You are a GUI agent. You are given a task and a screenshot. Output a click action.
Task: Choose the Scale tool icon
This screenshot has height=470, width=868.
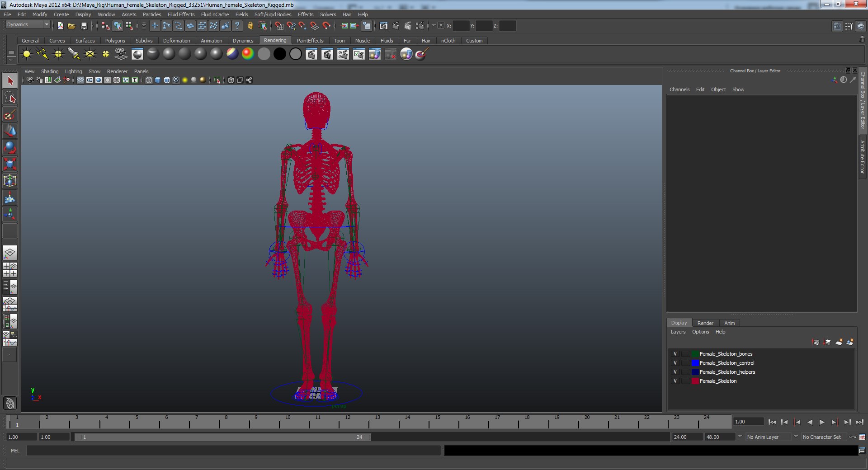10,164
